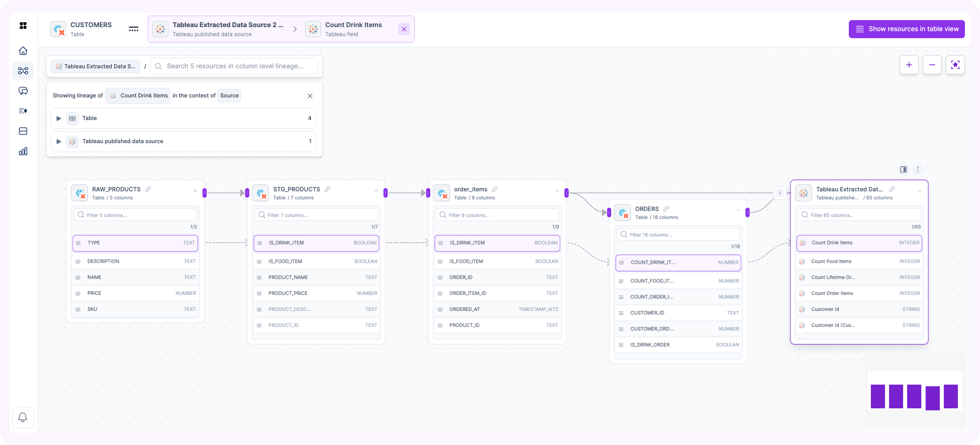This screenshot has height=445, width=980.
Task: Expand the Tableau published data source group
Action: 59,142
